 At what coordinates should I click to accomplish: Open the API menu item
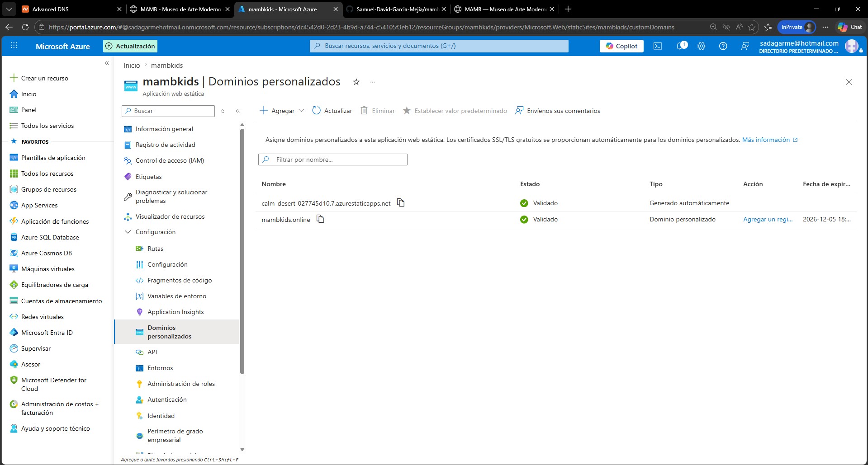coord(152,352)
